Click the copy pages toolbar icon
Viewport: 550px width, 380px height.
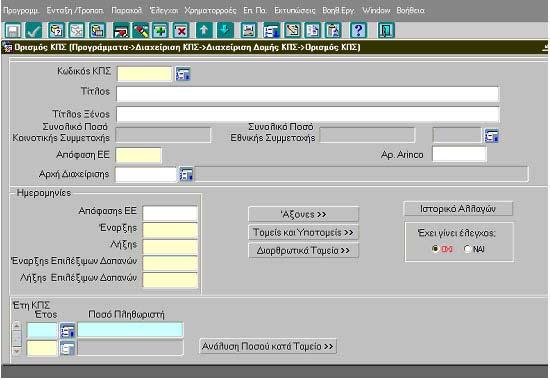[313, 31]
